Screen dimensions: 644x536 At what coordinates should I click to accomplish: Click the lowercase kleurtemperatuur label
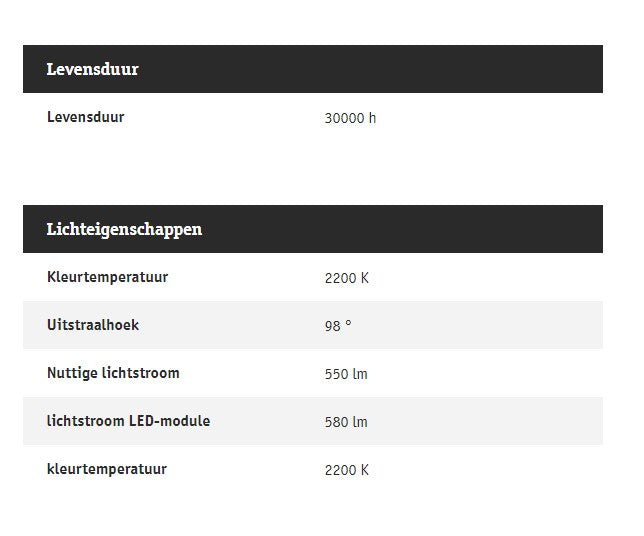click(106, 469)
